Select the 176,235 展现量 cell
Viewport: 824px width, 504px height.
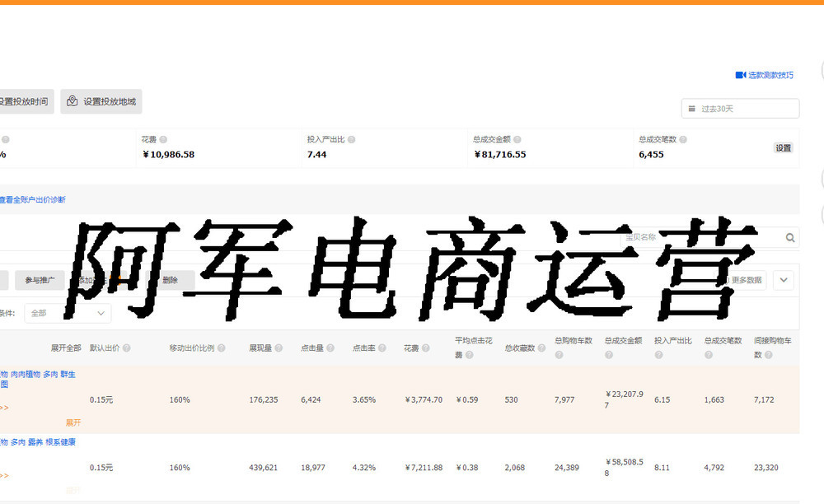pos(264,400)
